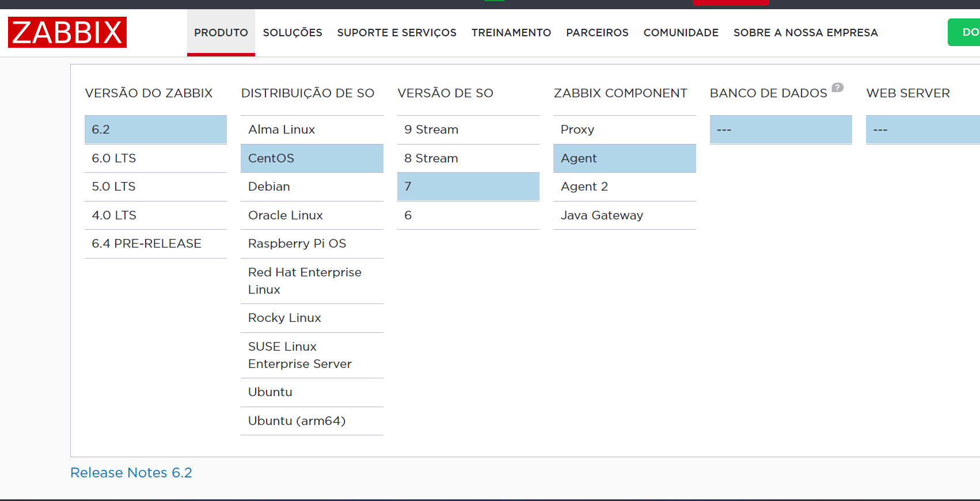Select the Agent component
Viewport: 980px width, 501px height.
coord(625,158)
